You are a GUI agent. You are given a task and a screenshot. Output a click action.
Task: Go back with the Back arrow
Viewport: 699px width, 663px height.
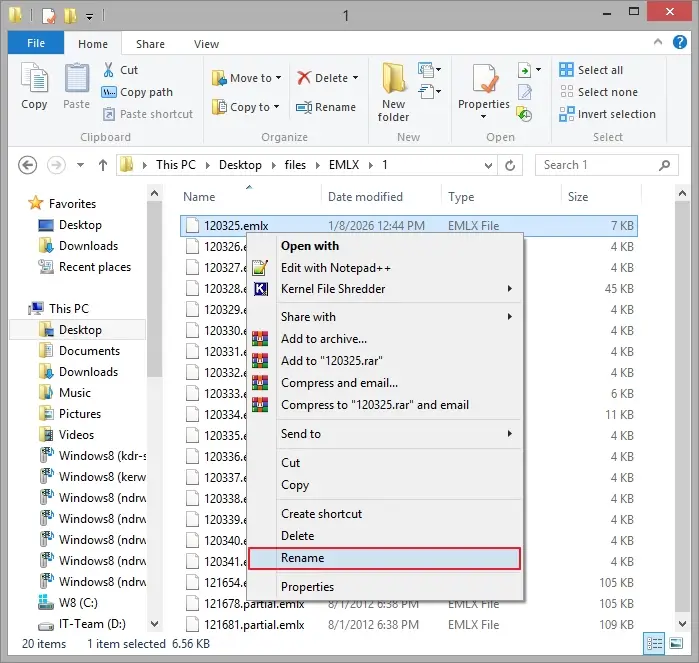[28, 165]
